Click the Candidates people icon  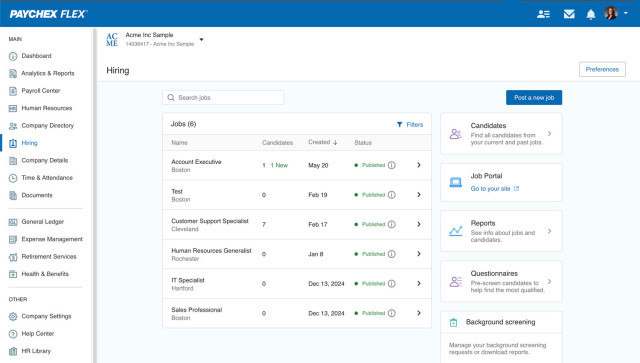coord(456,134)
